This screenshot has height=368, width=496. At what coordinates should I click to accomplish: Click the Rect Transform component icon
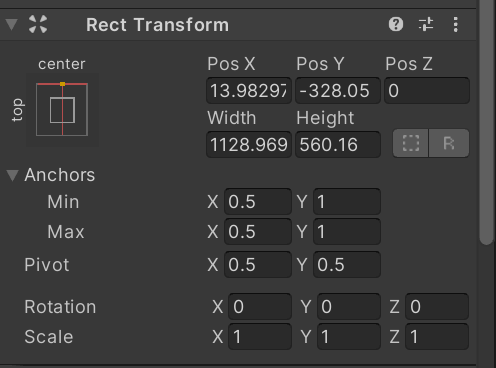click(x=38, y=24)
